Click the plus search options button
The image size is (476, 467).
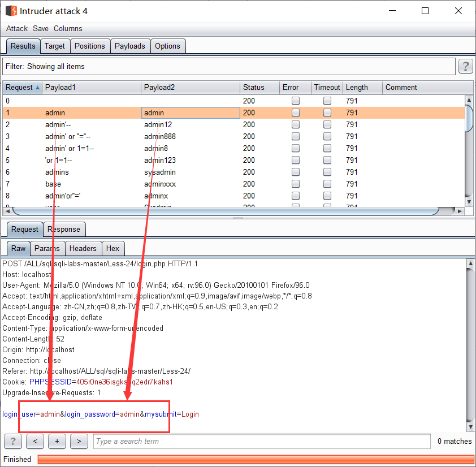coord(57,441)
